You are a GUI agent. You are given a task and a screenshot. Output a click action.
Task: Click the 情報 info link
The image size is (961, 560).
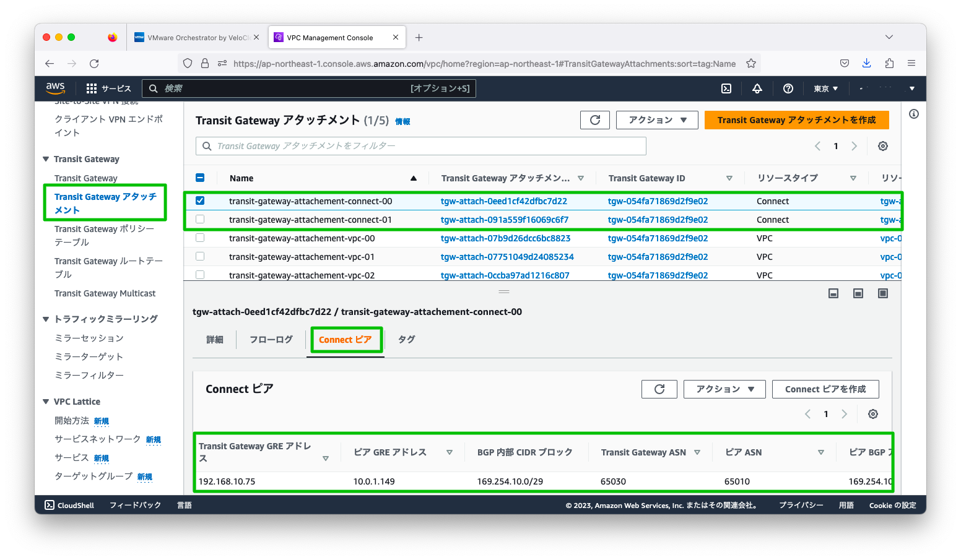tap(402, 121)
